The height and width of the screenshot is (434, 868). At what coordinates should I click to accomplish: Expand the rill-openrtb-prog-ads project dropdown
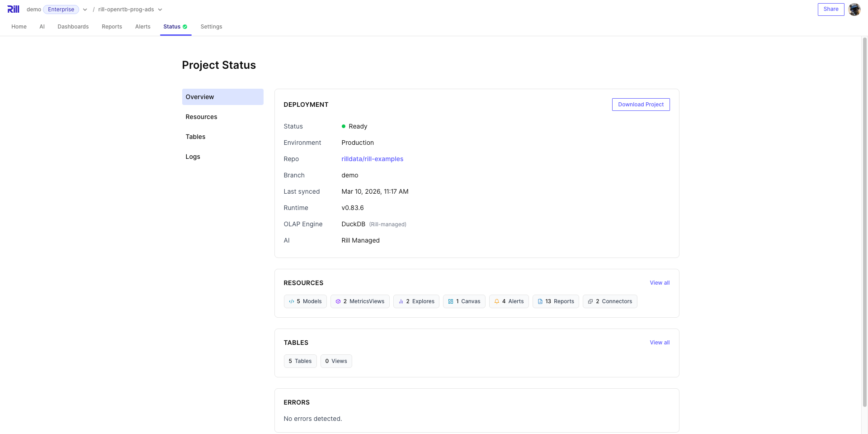point(160,10)
